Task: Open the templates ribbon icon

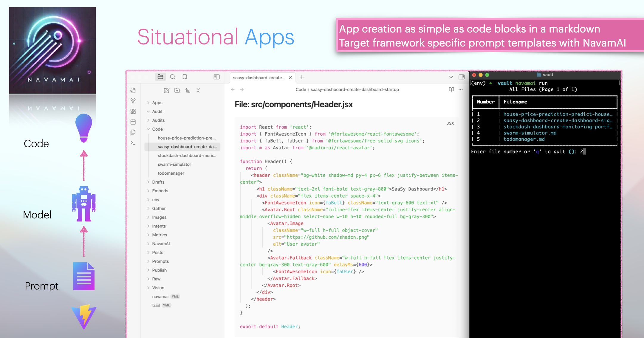Action: [133, 132]
